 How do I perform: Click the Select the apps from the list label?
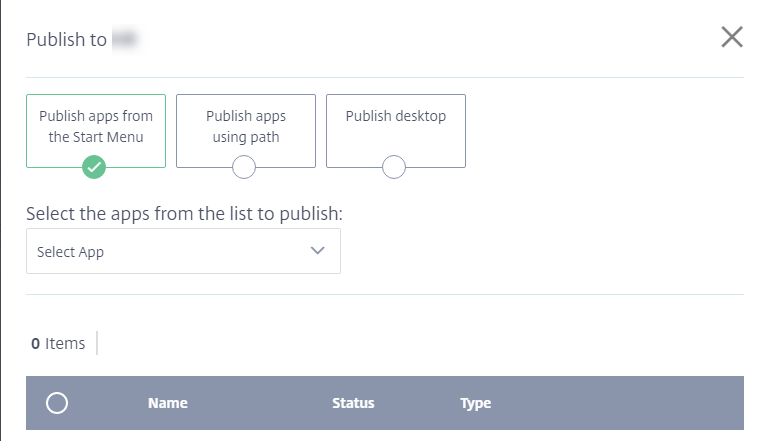coord(183,214)
